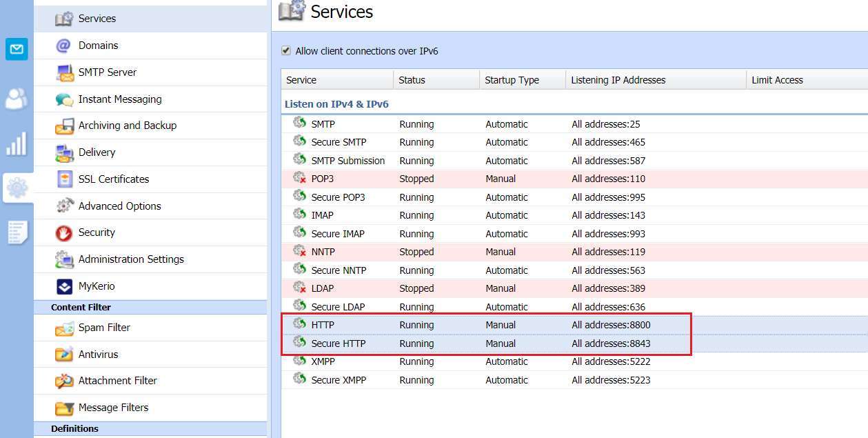The height and width of the screenshot is (438, 868).
Task: Open Archiving and Backup page
Action: (150, 126)
